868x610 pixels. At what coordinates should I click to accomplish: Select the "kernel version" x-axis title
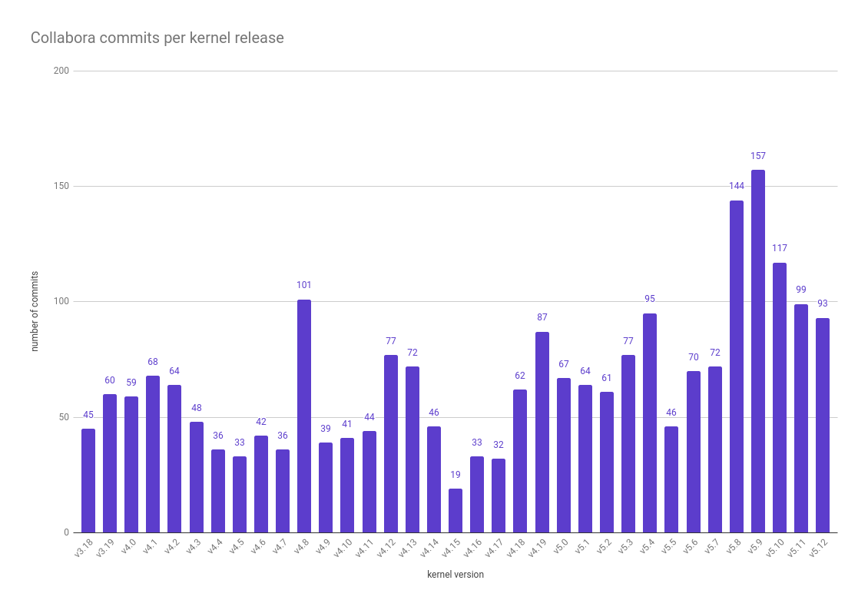point(455,575)
